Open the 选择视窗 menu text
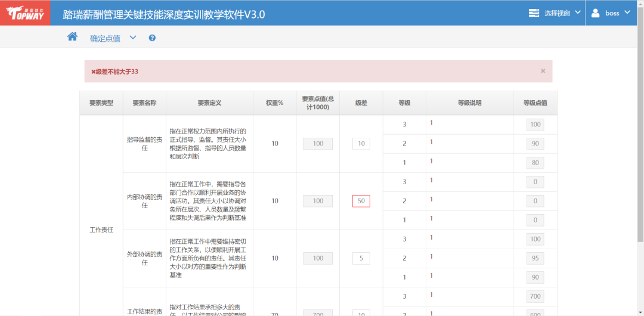The image size is (644, 316). coord(556,13)
